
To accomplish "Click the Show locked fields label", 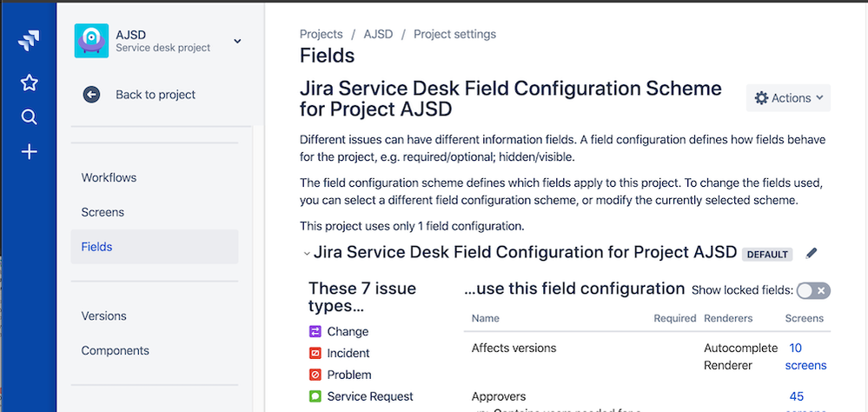I will click(x=743, y=290).
